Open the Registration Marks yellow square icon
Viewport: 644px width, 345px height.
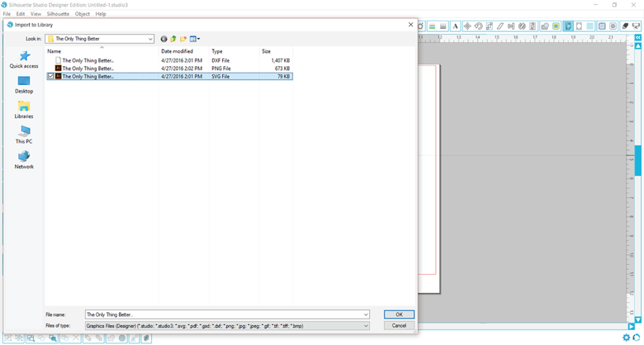[x=556, y=26]
